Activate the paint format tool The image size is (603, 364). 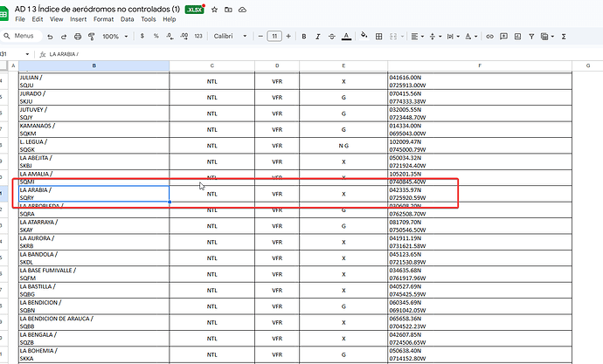92,37
